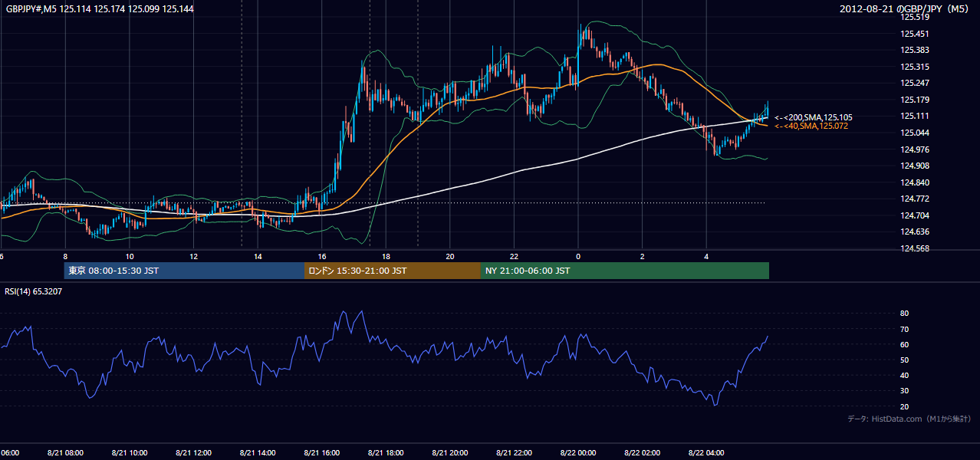The width and height of the screenshot is (980, 460).
Task: Click price axis value 125.519
Action: (914, 17)
